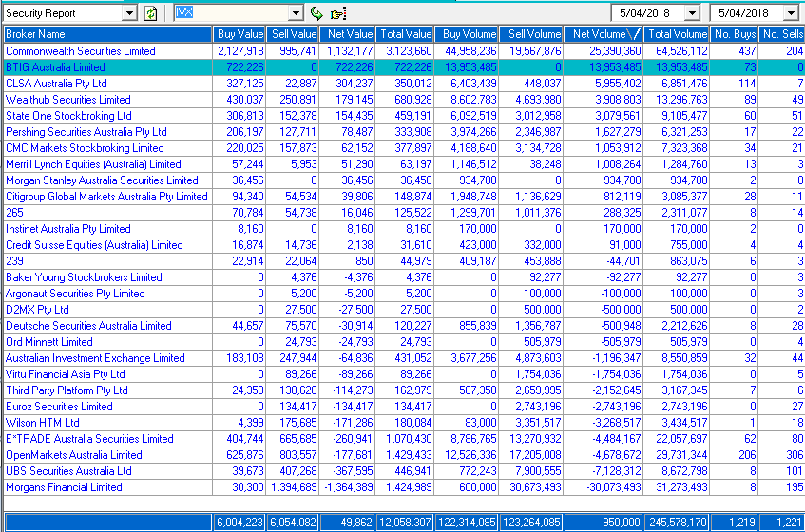Click footer total No. Buys 1,219
This screenshot has width=805, height=532.
[x=735, y=522]
